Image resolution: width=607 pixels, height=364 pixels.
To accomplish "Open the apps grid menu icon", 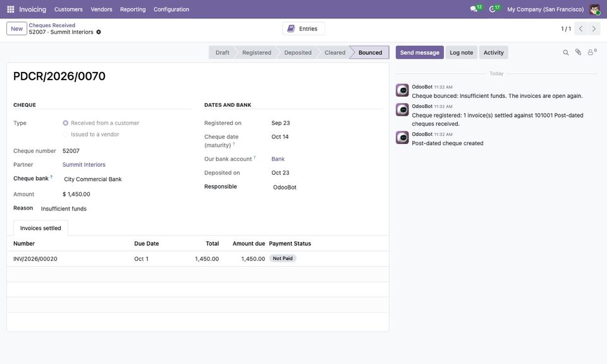I will point(11,9).
